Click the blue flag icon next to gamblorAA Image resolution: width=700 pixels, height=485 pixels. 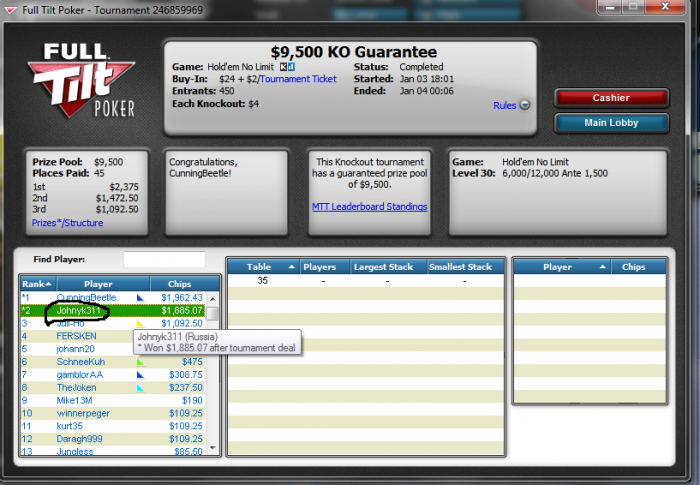pyautogui.click(x=140, y=375)
